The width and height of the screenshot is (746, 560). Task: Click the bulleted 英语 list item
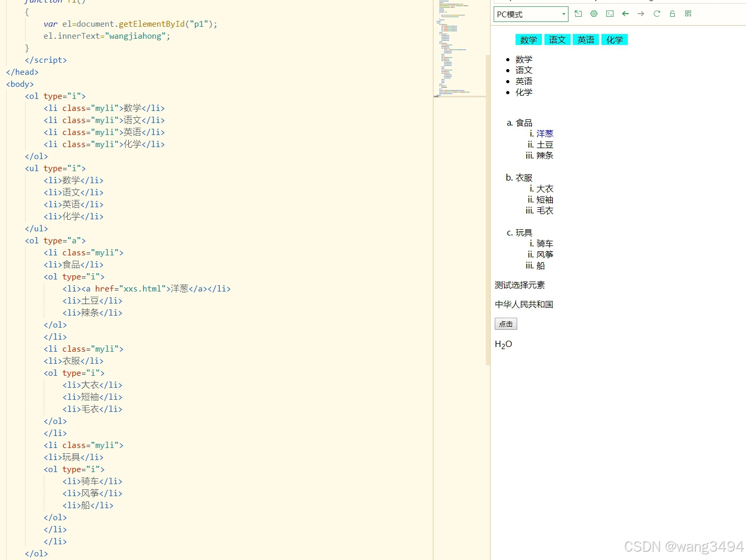coord(524,81)
